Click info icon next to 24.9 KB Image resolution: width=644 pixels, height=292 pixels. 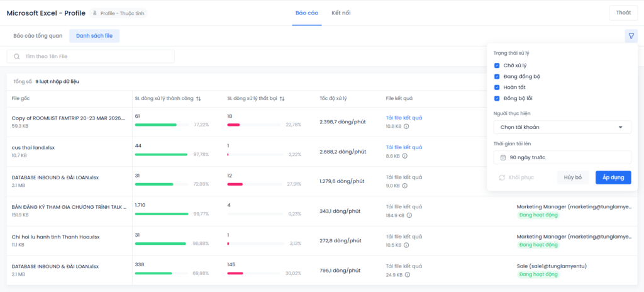point(406,274)
